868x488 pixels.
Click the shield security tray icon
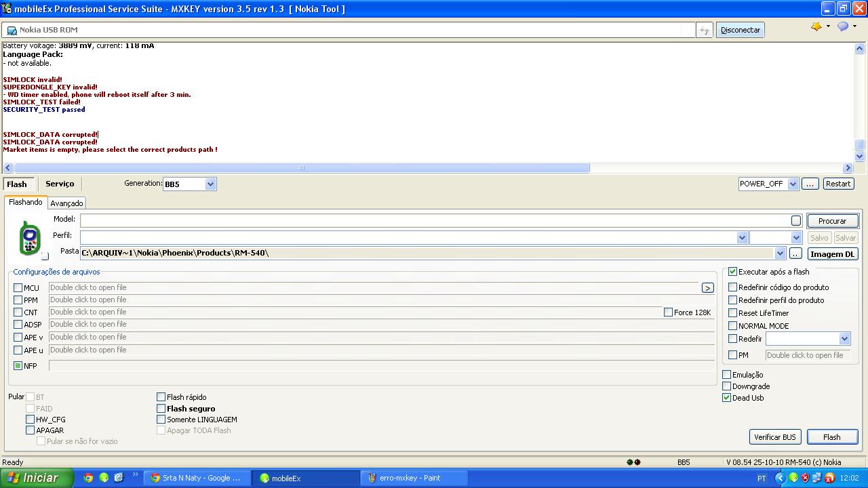[x=806, y=478]
